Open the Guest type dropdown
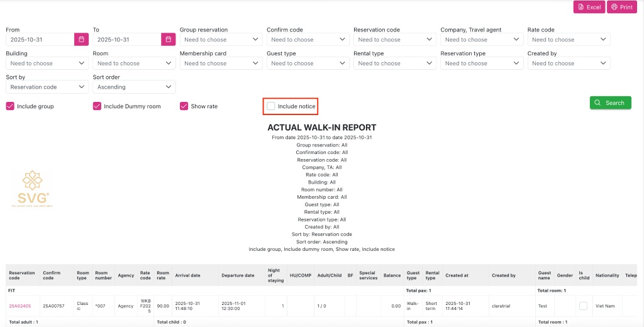 308,63
